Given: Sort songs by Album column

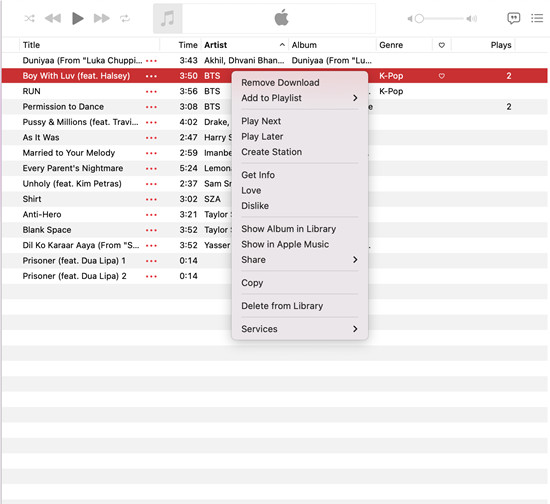Looking at the screenshot, I should [x=304, y=45].
